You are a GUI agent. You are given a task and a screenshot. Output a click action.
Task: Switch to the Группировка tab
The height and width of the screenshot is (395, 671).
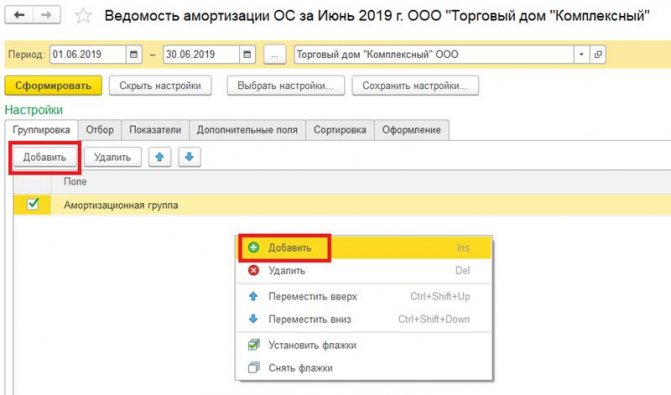coord(42,130)
